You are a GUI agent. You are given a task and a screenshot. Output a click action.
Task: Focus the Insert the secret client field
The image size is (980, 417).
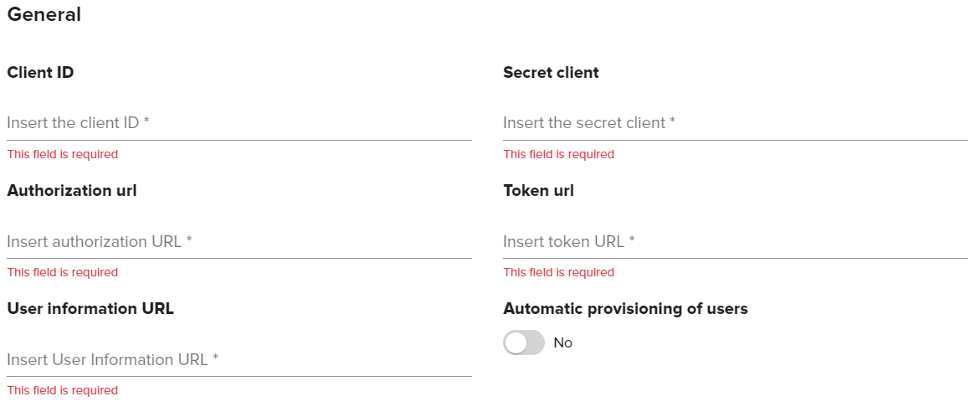pos(735,123)
